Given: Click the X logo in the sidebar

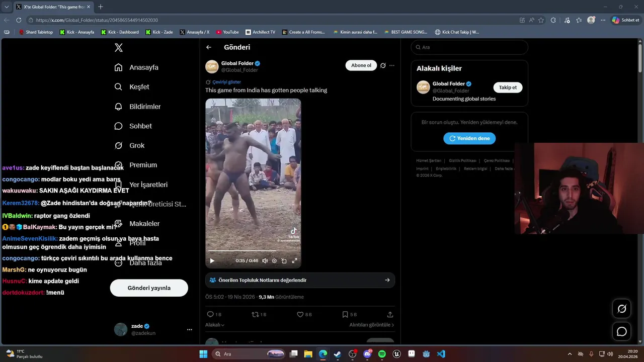Looking at the screenshot, I should click(119, 48).
